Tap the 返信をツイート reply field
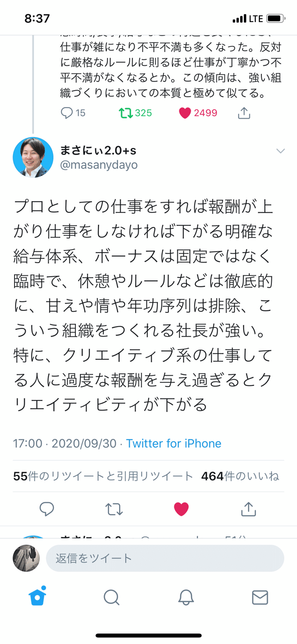This screenshot has width=297, height=644. pos(165,558)
